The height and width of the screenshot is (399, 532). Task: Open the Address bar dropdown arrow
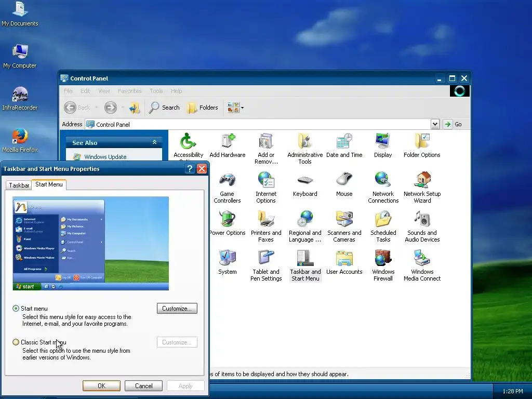click(435, 124)
